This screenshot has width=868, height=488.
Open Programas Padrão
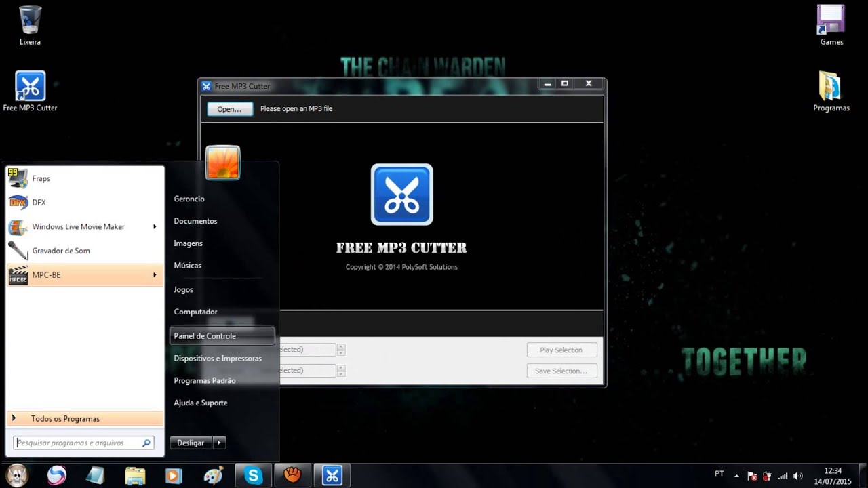tap(205, 380)
